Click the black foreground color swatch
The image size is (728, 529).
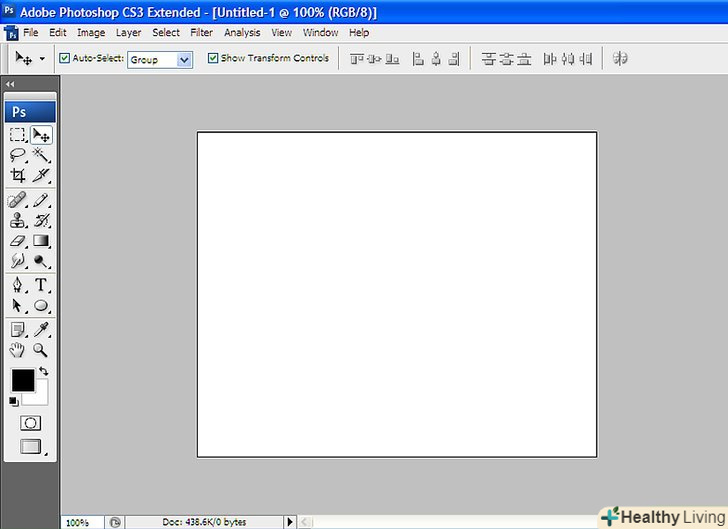(x=23, y=380)
